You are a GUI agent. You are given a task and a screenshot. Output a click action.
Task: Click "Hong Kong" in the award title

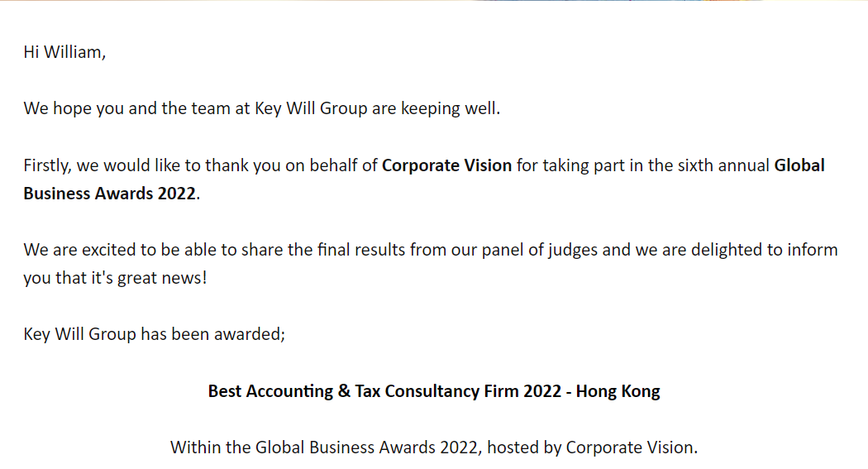pos(618,391)
